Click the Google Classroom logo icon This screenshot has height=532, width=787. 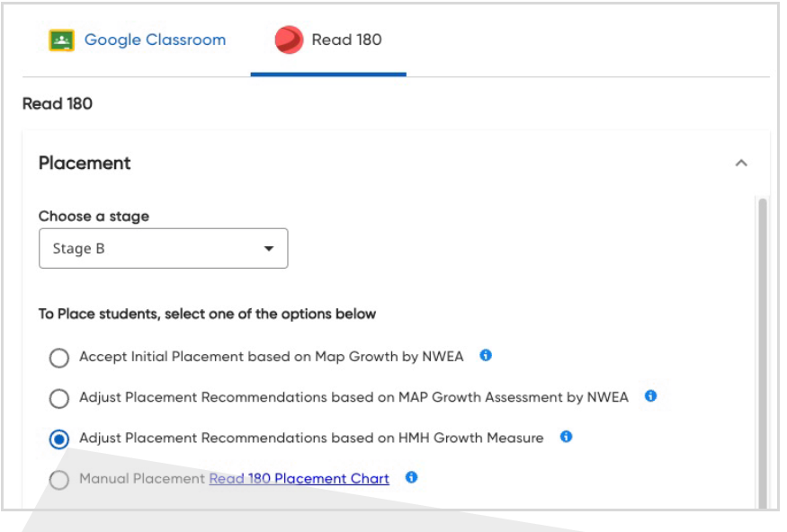(61, 40)
